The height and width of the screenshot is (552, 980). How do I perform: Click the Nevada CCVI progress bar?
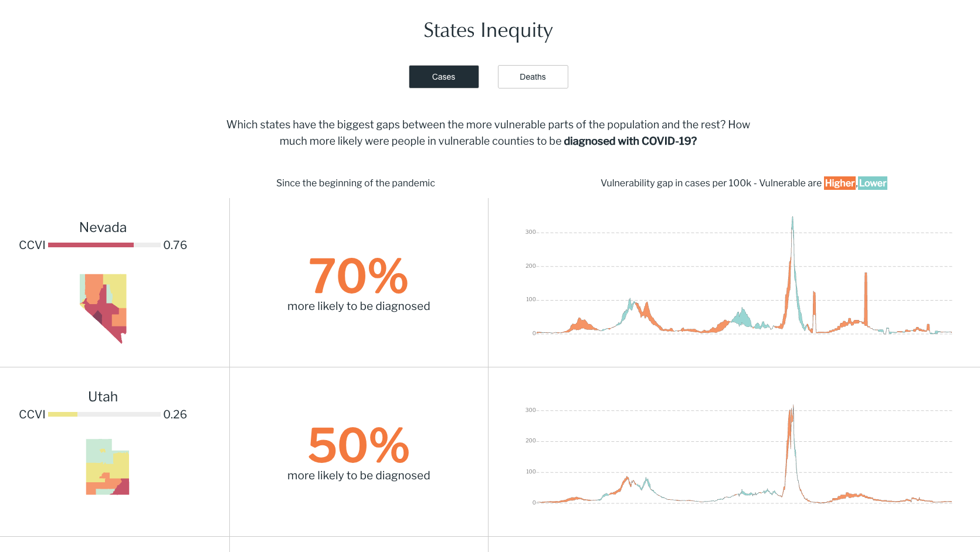click(104, 245)
